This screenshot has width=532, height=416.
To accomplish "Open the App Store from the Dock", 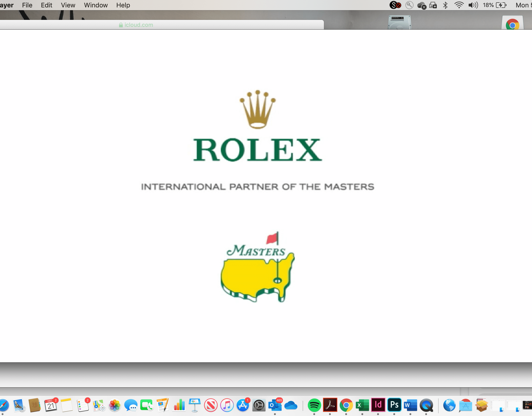I will pos(243,405).
